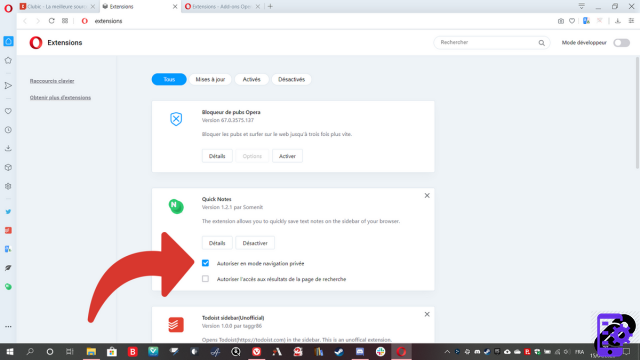Open Steam from the taskbar
The image size is (640, 360).
[x=339, y=351]
